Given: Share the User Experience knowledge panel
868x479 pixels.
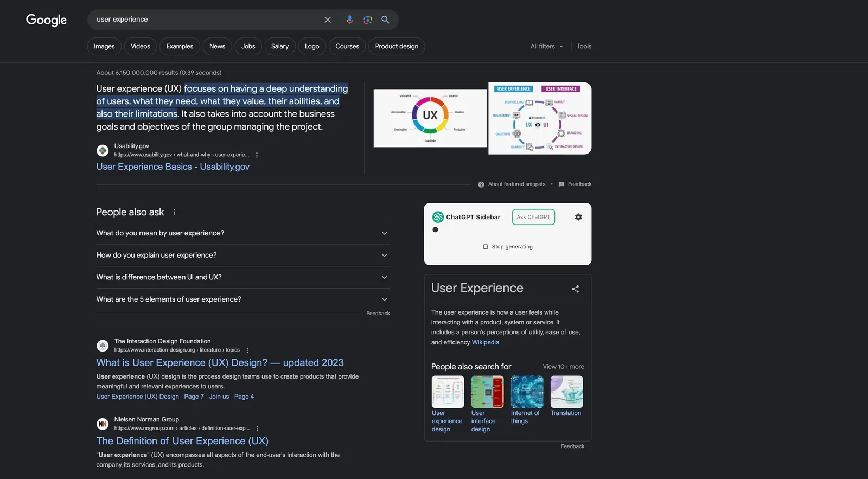Looking at the screenshot, I should pos(575,289).
